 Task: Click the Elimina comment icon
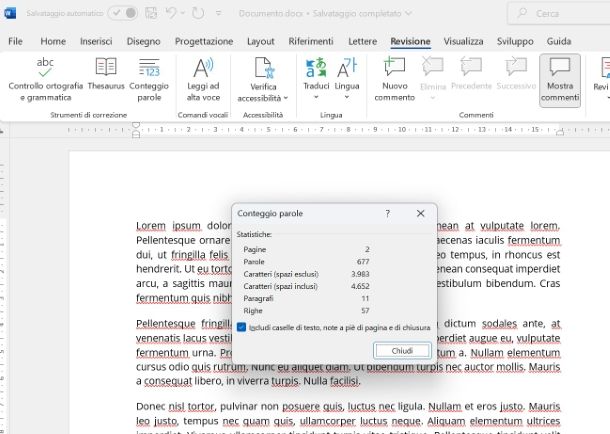point(433,67)
